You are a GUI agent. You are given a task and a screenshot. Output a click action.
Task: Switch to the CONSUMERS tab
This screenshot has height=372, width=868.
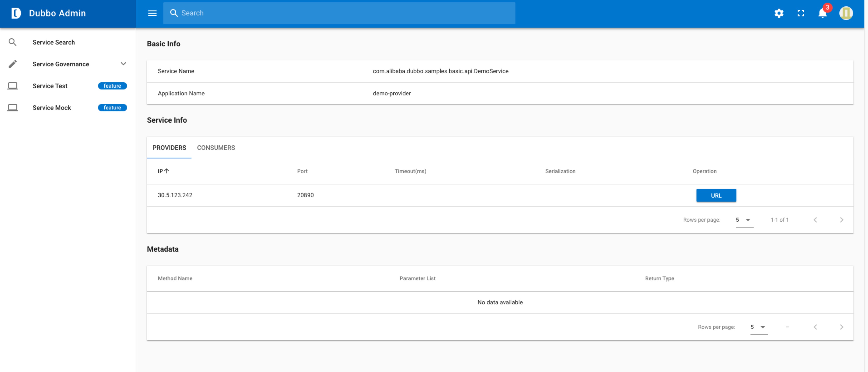(x=216, y=147)
